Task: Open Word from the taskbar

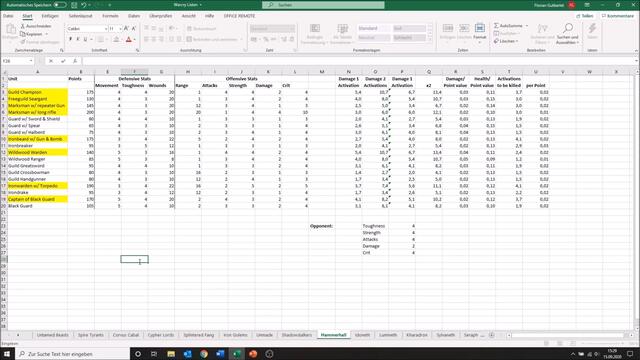Action: point(220,354)
